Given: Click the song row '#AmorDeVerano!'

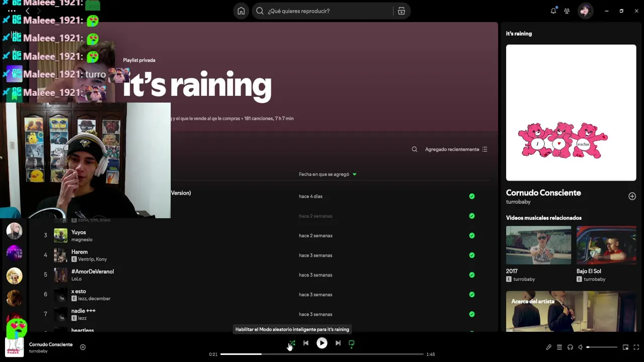Looking at the screenshot, I should (x=259, y=275).
